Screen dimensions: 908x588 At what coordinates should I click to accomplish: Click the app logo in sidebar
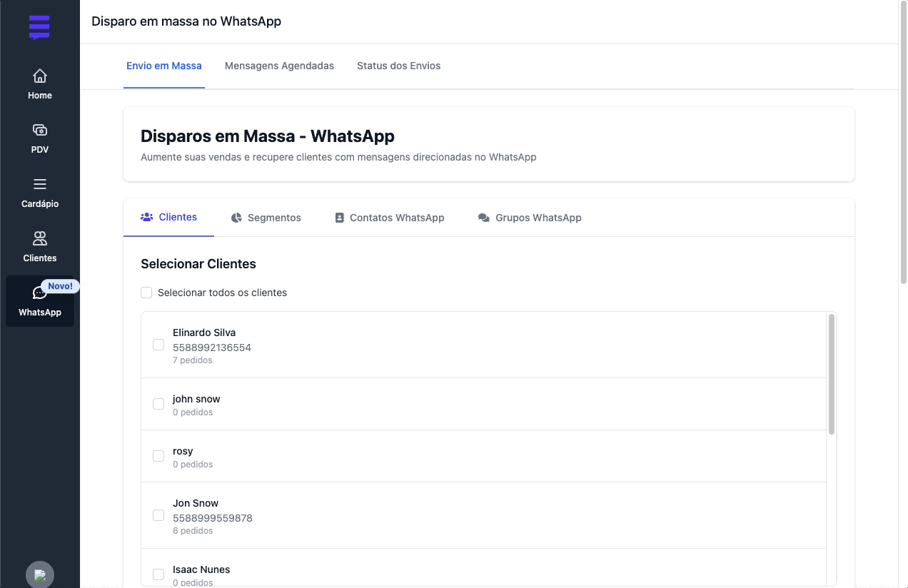pyautogui.click(x=40, y=27)
